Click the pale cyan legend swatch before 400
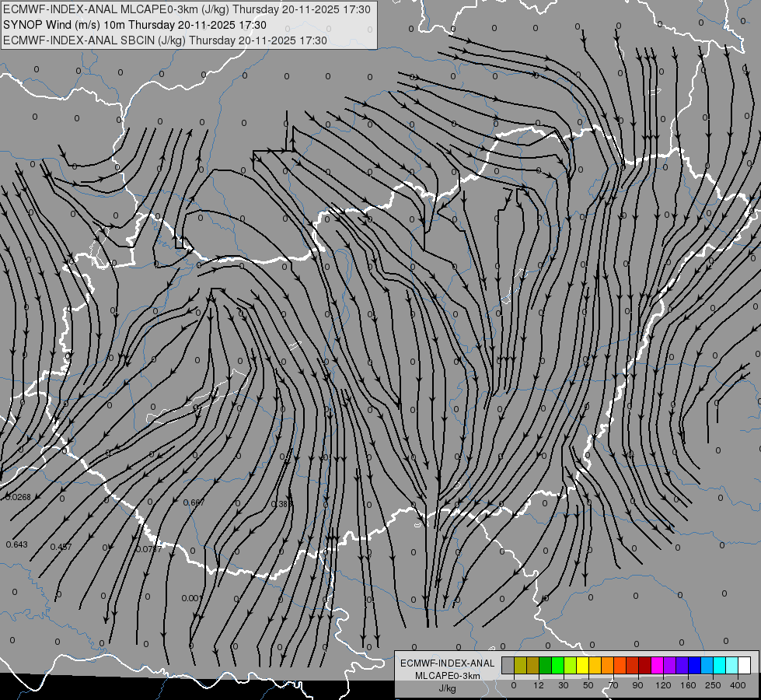Viewport: 761px width, 700px height. pyautogui.click(x=732, y=665)
